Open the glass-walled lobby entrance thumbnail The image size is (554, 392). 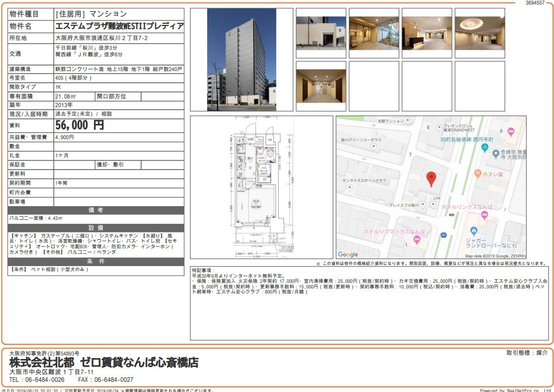(374, 33)
